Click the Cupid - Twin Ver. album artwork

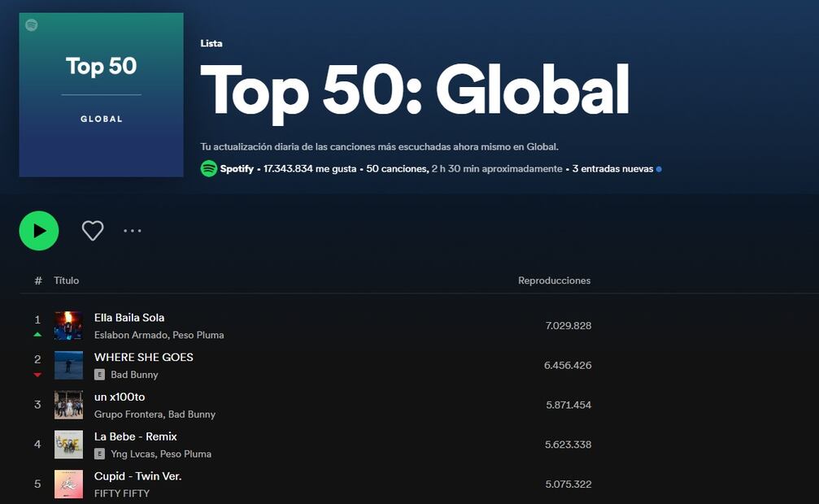tap(69, 484)
